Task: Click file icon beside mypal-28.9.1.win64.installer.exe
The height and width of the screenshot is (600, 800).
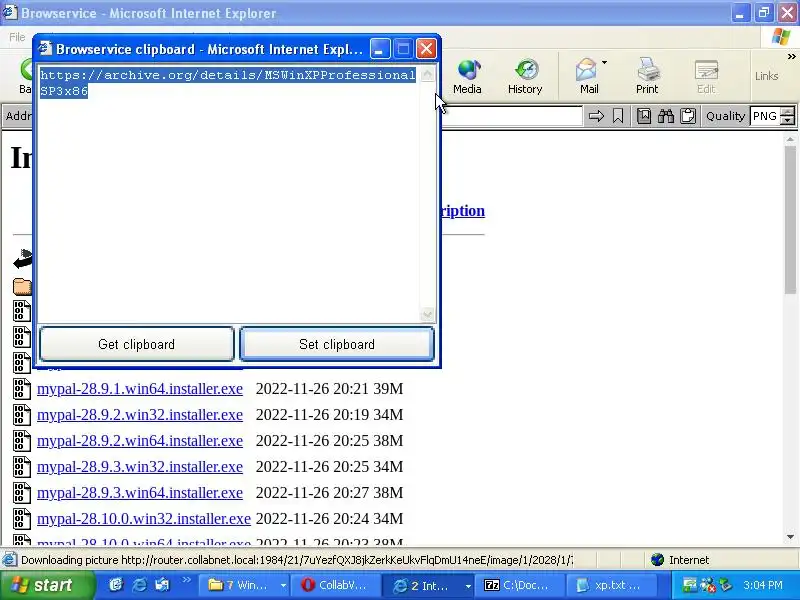Action: pos(21,389)
